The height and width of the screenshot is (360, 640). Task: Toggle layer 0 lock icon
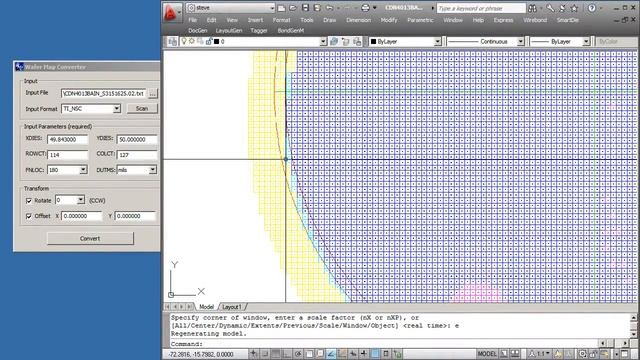[x=209, y=41]
